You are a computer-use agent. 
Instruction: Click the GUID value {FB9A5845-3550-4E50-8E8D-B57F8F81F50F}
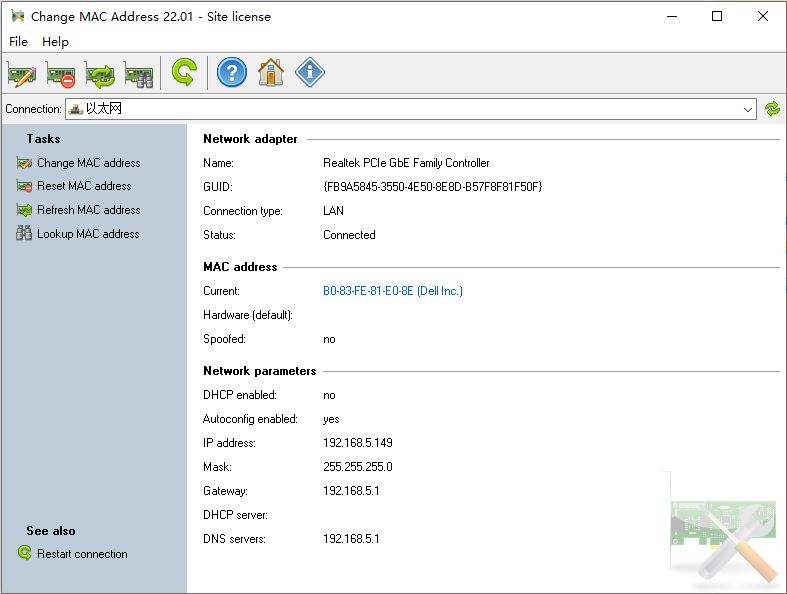433,187
